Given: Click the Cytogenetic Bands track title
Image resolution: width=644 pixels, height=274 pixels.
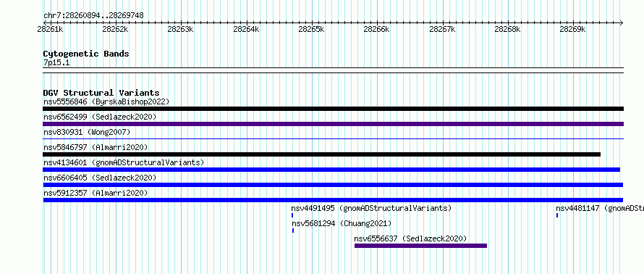Looking at the screenshot, I should pos(86,54).
